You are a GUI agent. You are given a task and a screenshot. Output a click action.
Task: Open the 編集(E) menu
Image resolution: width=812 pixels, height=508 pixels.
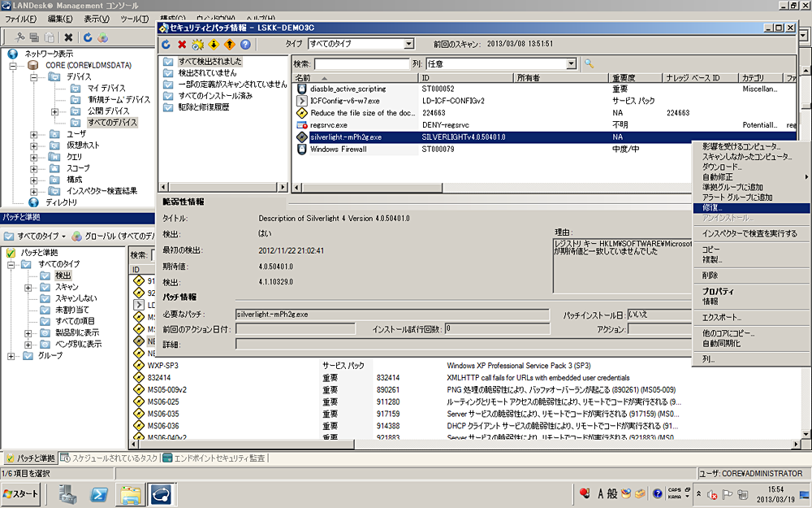click(60, 19)
